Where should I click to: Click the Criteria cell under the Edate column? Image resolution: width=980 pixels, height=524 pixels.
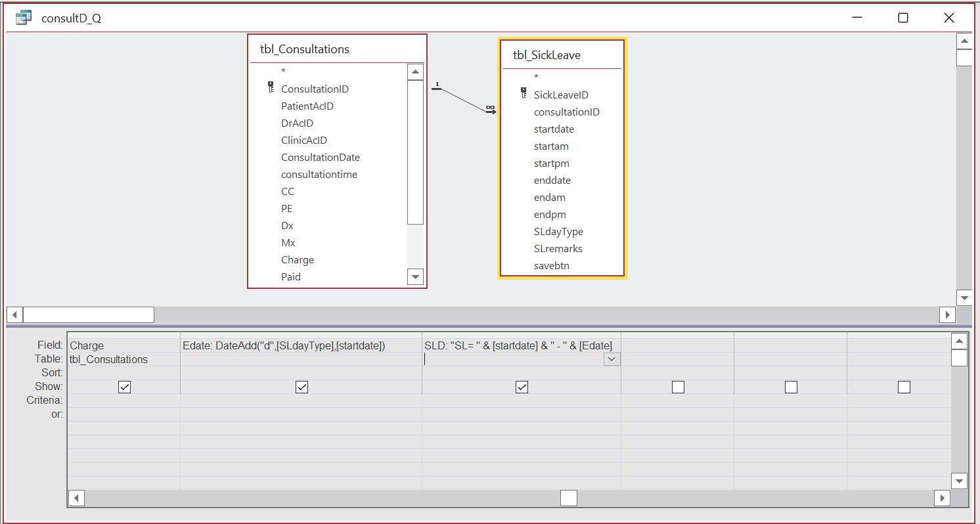tap(301, 401)
